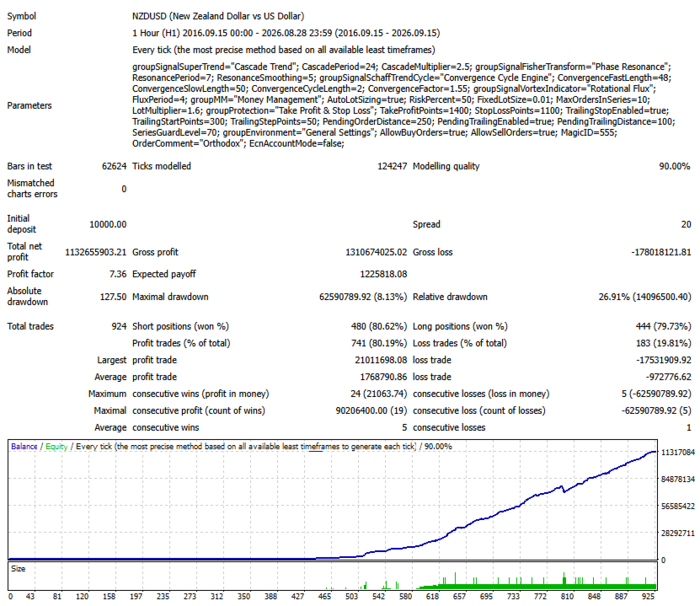
Task: Select the Total trades count 924
Action: [120, 326]
